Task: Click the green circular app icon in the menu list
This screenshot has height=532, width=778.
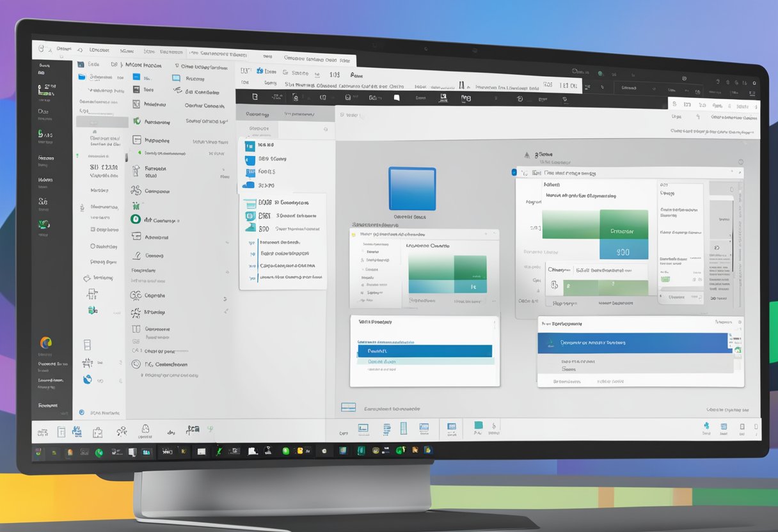Action: pyautogui.click(x=135, y=220)
